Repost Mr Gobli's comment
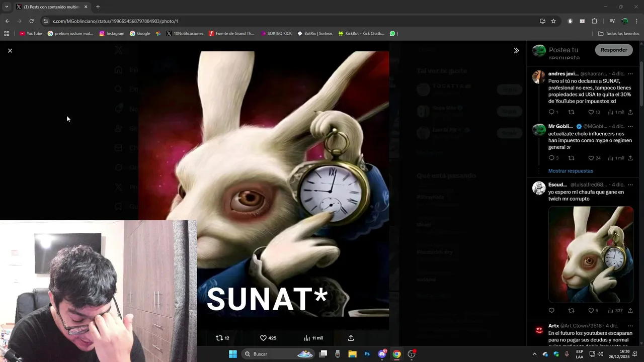Viewport: 644px width, 362px height. 571,158
